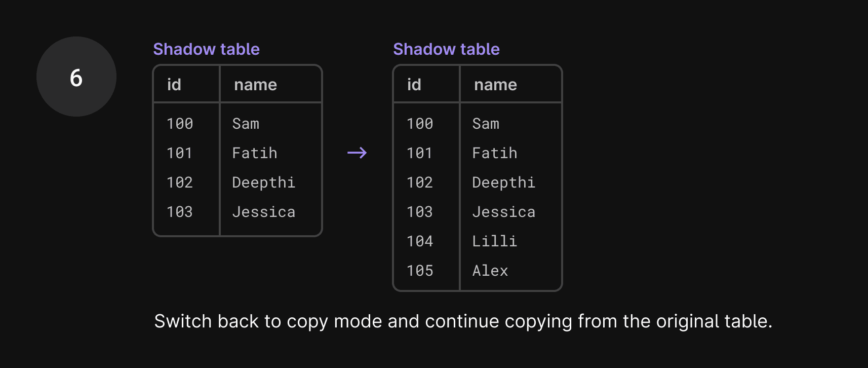868x368 pixels.
Task: Select the name header in right table
Action: [495, 85]
